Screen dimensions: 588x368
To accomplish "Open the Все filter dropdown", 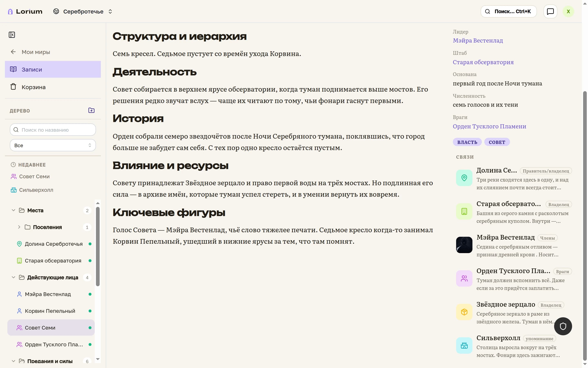I will [x=53, y=145].
